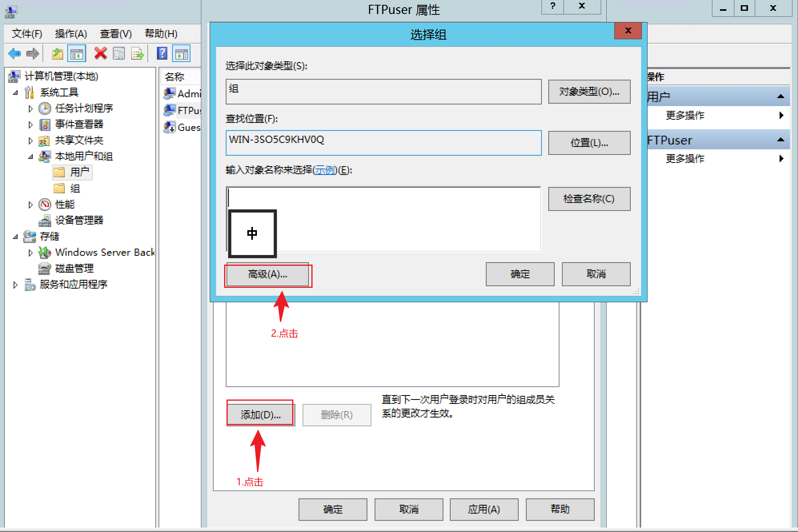This screenshot has height=532, width=798.
Task: Click the back arrow toolbar icon
Action: (x=14, y=53)
